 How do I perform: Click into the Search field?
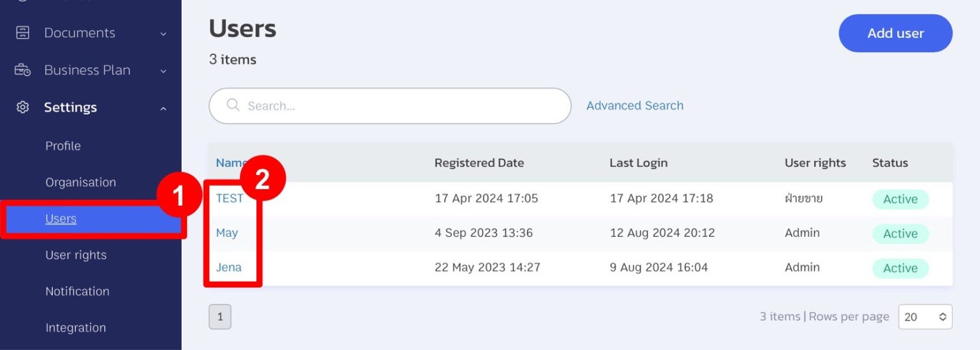pos(402,106)
